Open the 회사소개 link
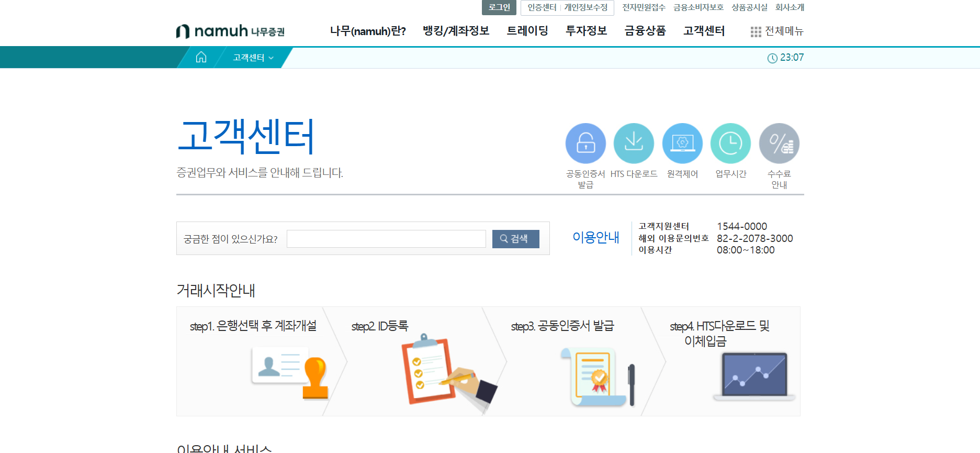This screenshot has width=980, height=453. (x=790, y=7)
